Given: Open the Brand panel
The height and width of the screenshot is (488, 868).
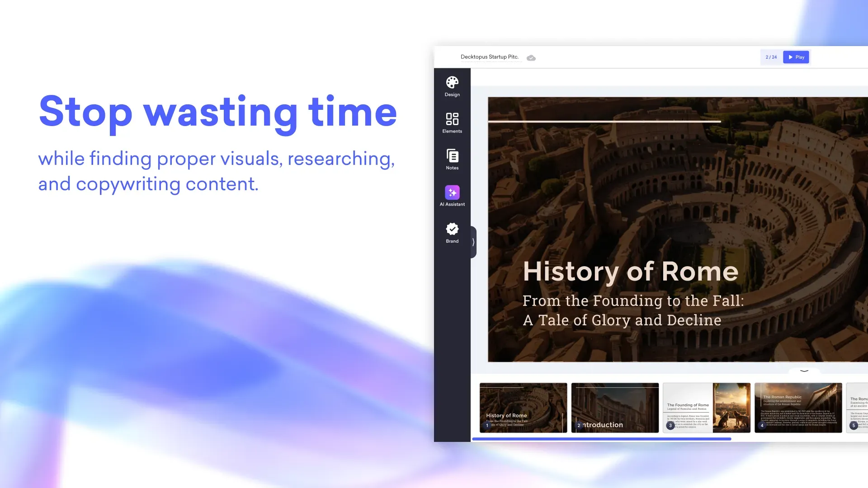Looking at the screenshot, I should [452, 233].
